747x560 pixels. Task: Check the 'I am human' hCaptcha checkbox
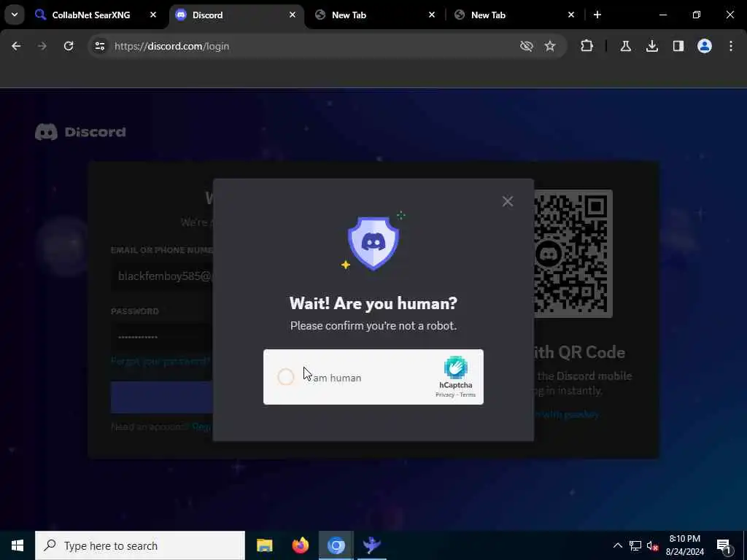286,377
